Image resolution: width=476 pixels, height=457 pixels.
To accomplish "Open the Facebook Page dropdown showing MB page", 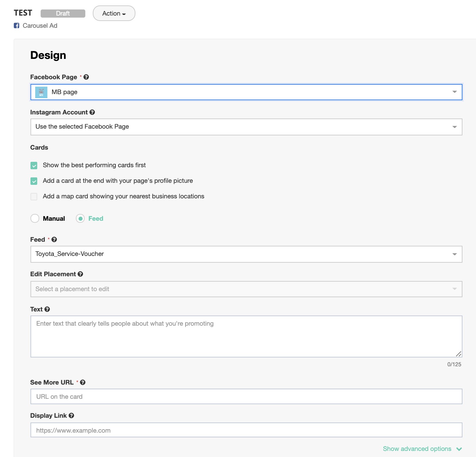I will 246,92.
